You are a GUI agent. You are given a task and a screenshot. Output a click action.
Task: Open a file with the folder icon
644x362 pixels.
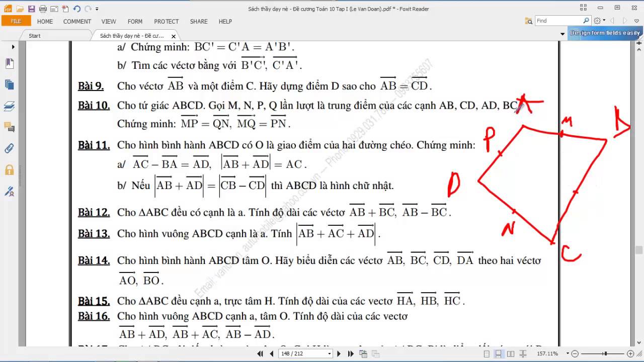20,9
